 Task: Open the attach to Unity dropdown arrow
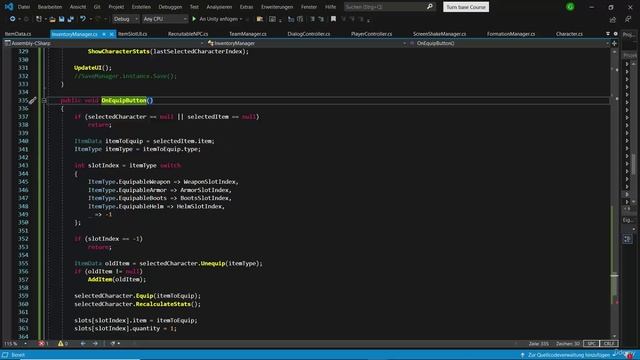tap(241, 19)
